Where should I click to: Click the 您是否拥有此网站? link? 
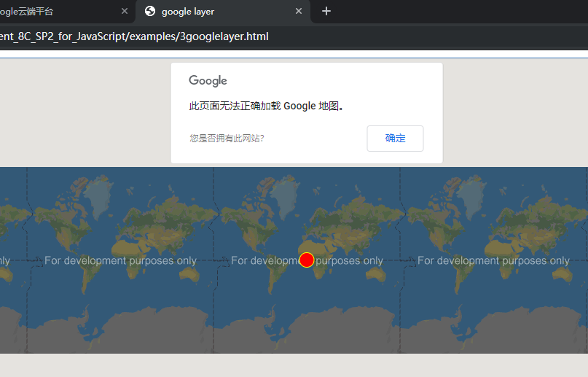coord(227,139)
